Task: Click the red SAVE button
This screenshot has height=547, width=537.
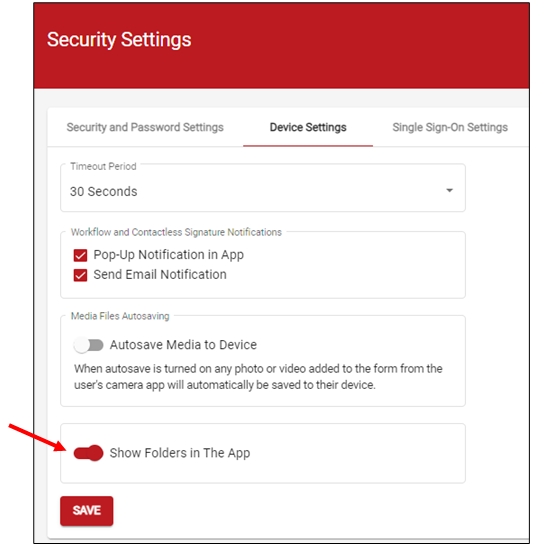Action: (87, 510)
